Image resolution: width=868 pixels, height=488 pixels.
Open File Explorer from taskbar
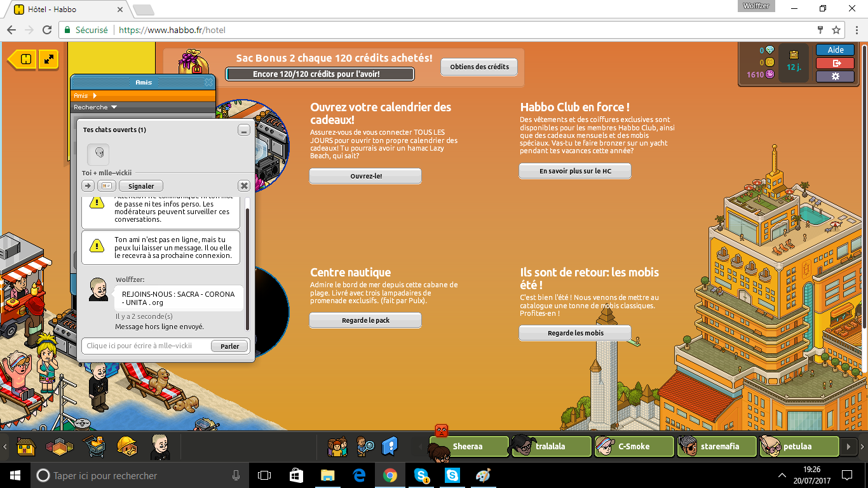click(328, 475)
